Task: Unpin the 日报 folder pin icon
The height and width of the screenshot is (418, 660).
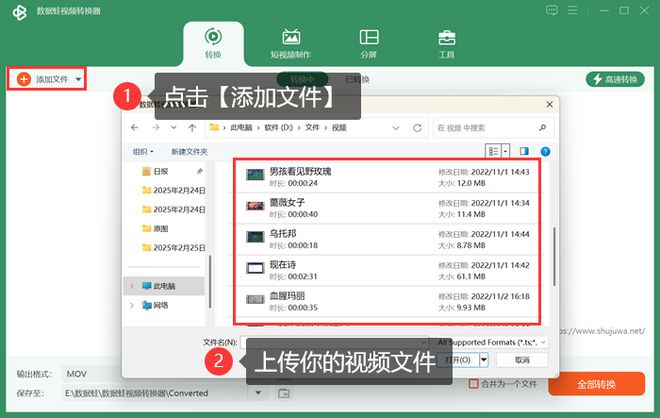Action: pyautogui.click(x=199, y=171)
